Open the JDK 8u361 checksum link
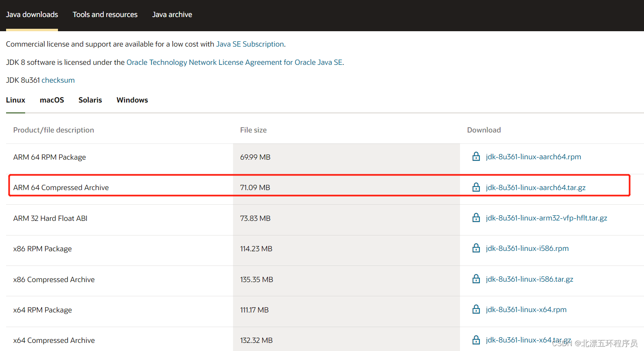The height and width of the screenshot is (351, 644). (58, 80)
